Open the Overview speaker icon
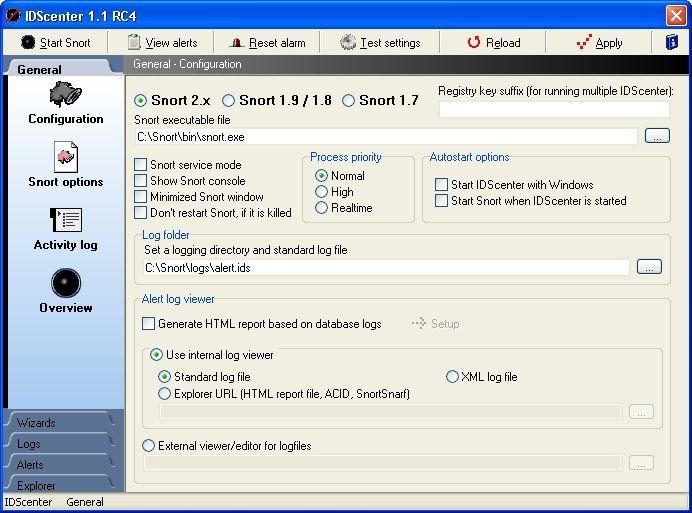 tap(66, 283)
